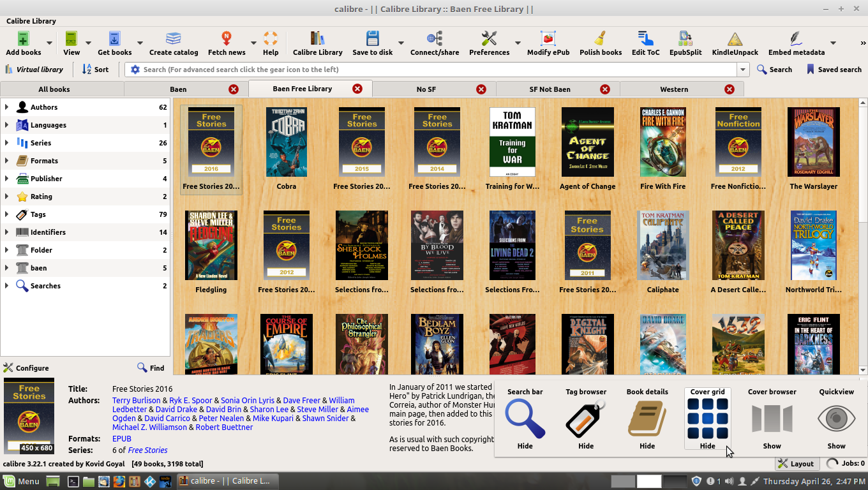The height and width of the screenshot is (490, 868).
Task: Click into the search input field
Action: pyautogui.click(x=439, y=70)
